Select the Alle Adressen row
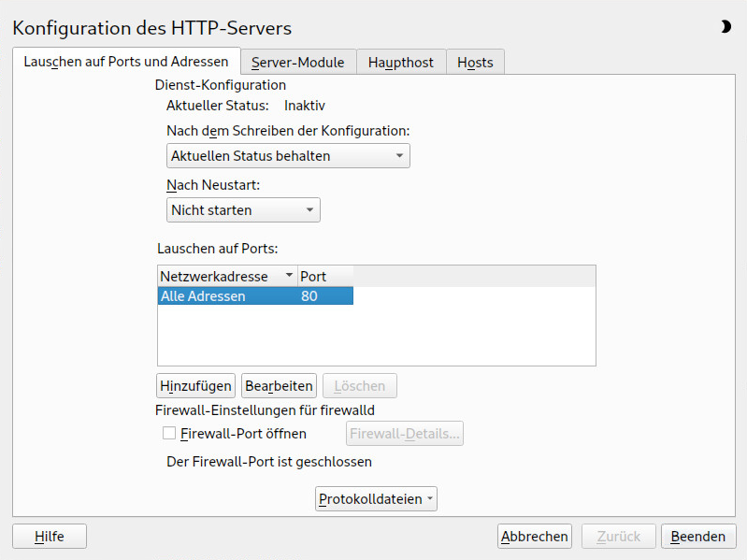 [255, 295]
